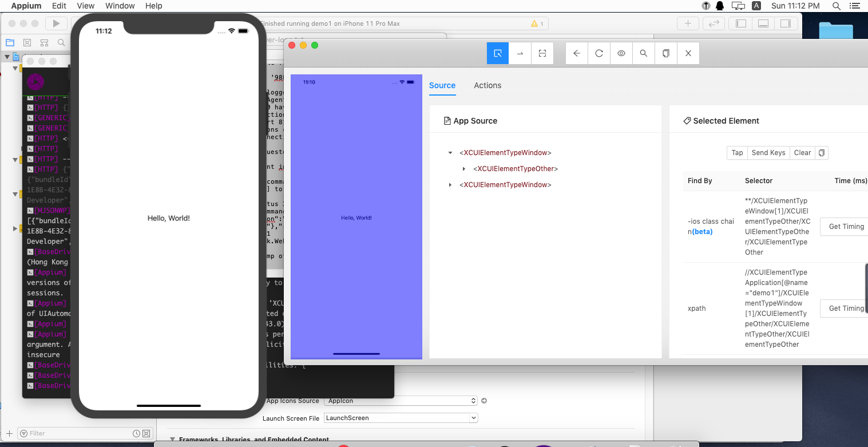Toggle Xcode inspectors panel visibility
Viewport: 868px width, 447px height.
[x=786, y=23]
